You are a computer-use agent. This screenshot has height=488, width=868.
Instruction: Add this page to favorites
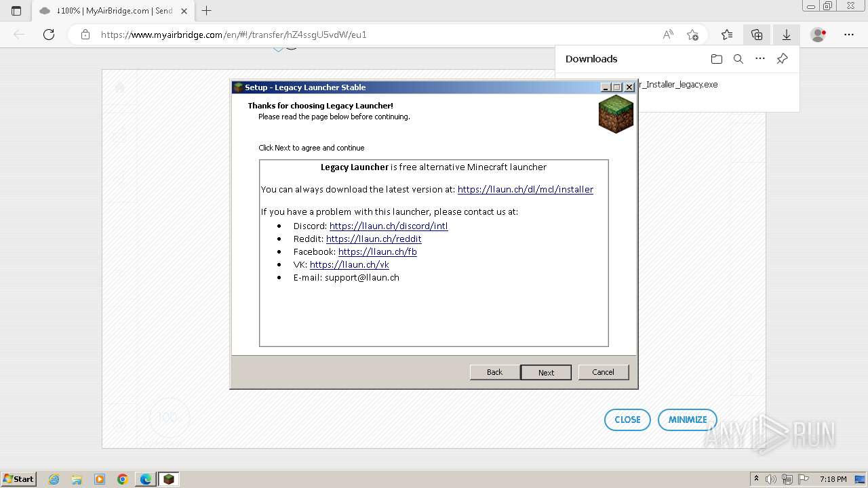coord(692,35)
